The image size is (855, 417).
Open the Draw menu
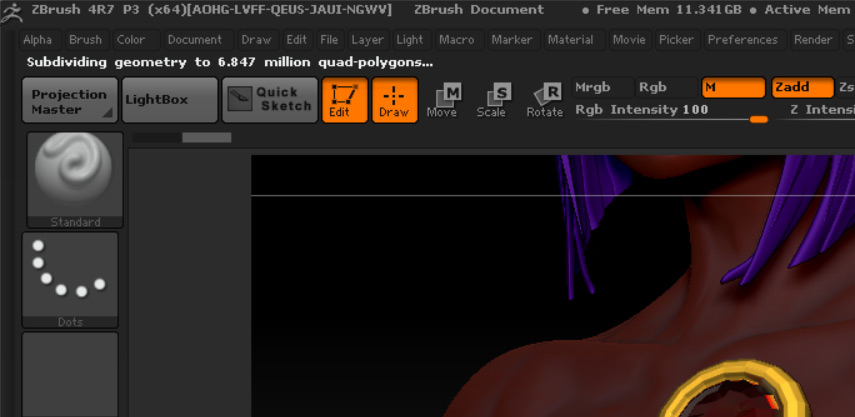[256, 40]
